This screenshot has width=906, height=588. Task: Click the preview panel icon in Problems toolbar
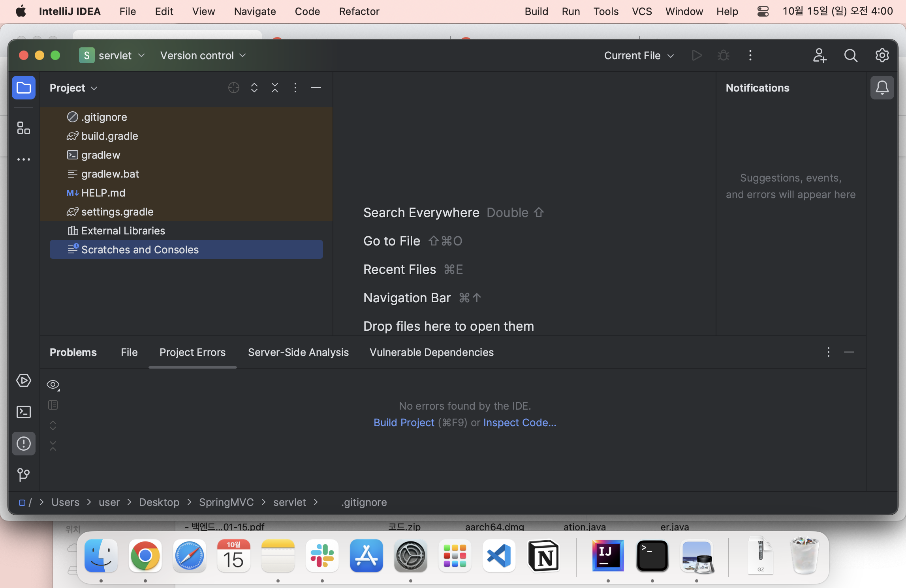click(x=53, y=405)
